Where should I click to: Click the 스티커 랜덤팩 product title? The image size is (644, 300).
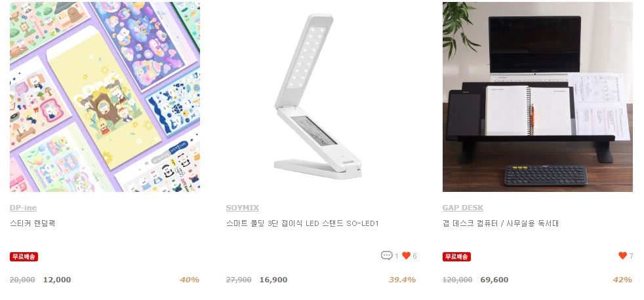pos(32,223)
